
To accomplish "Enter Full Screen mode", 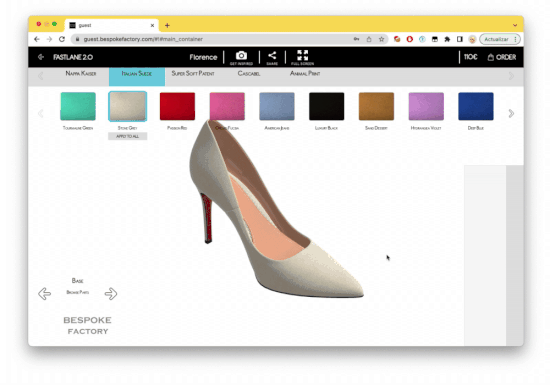I will point(302,58).
